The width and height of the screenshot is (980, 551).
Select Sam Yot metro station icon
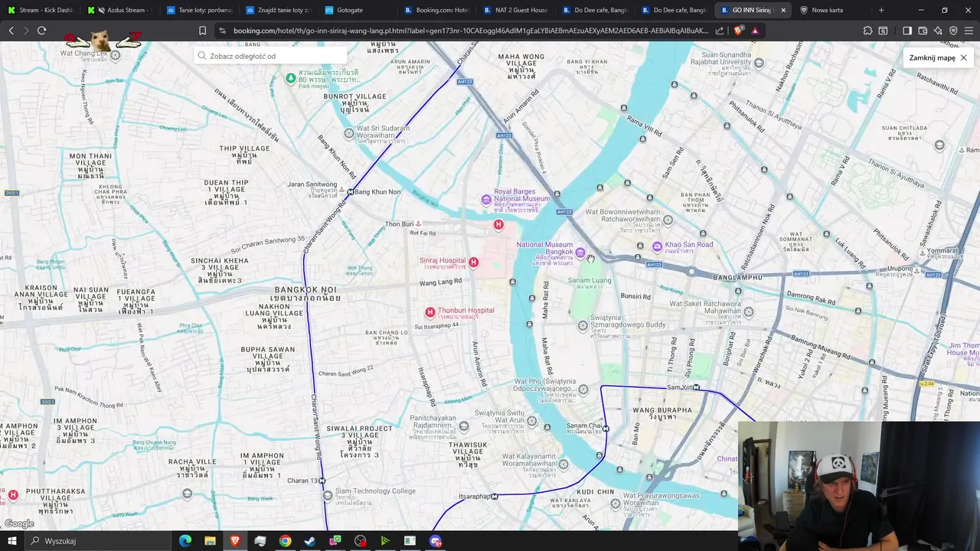(x=696, y=387)
